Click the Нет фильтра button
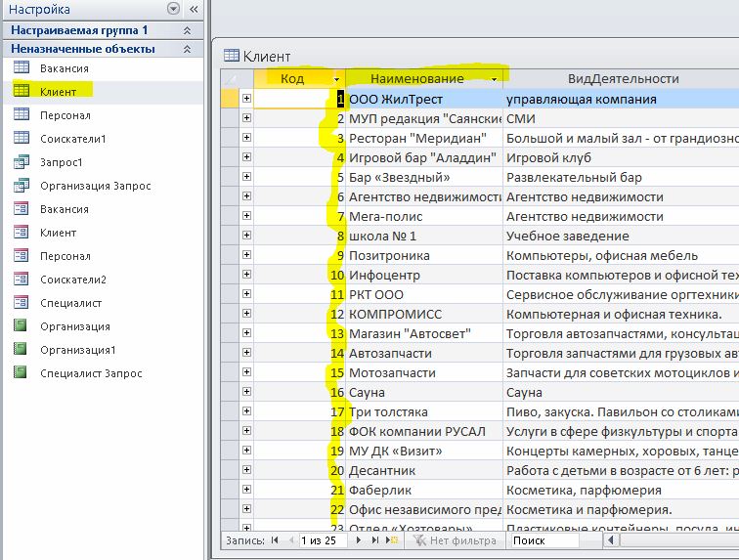This screenshot has height=560, width=739. click(456, 540)
